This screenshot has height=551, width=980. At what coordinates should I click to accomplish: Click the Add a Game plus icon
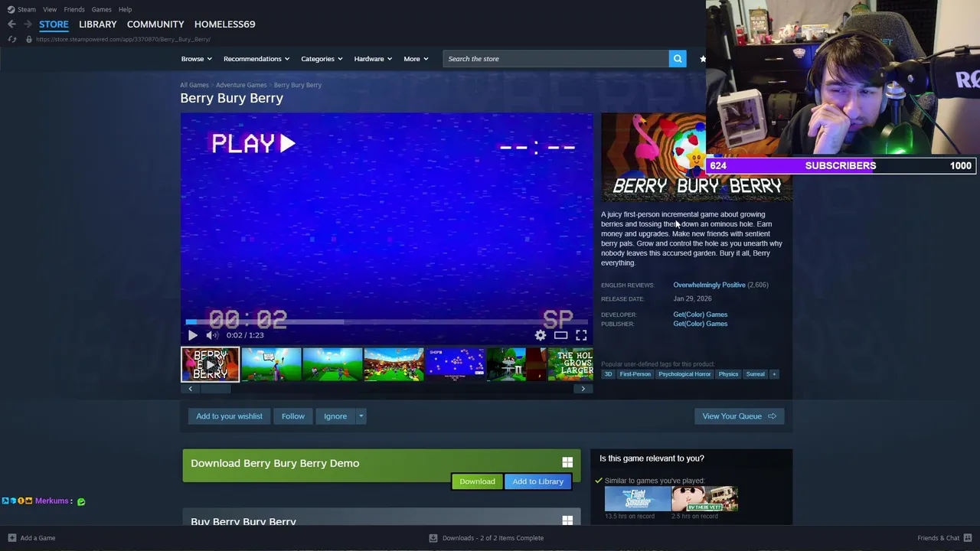pos(11,538)
